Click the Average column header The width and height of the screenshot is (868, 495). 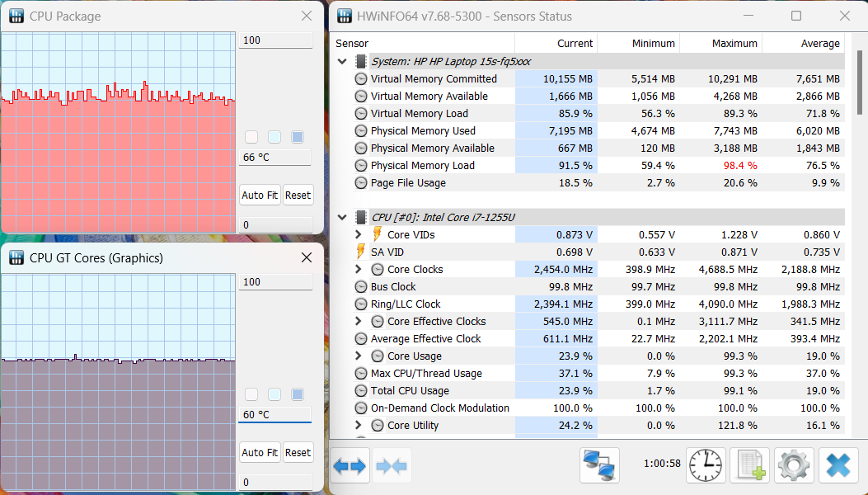[x=804, y=43]
